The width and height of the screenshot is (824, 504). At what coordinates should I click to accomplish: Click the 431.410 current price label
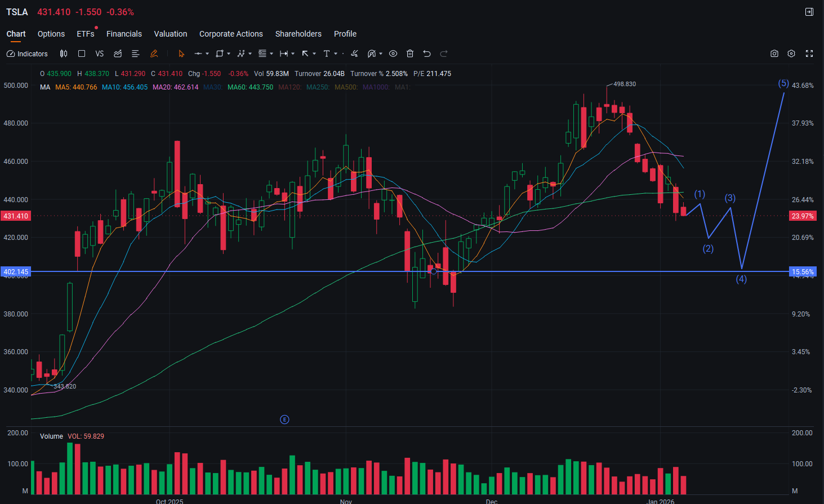tap(16, 216)
